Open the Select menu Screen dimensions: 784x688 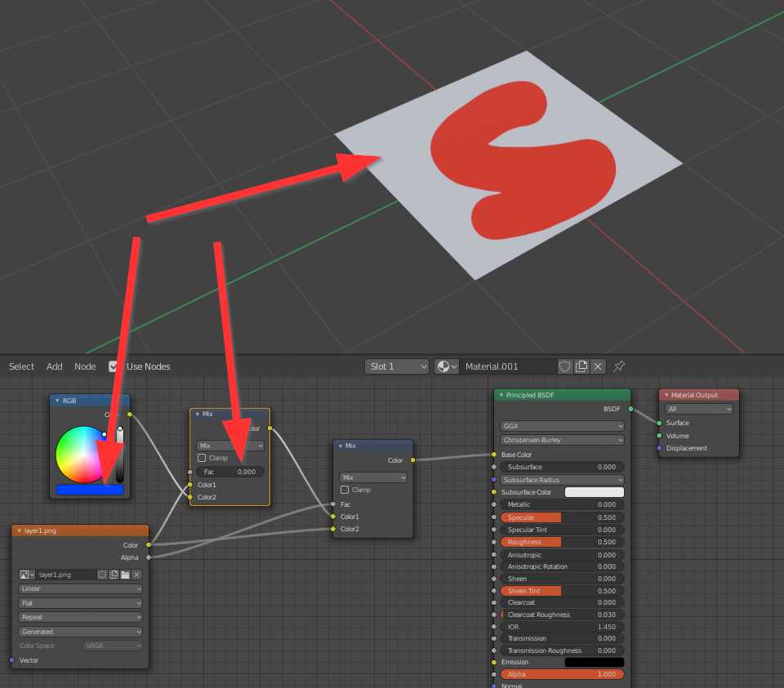(21, 366)
